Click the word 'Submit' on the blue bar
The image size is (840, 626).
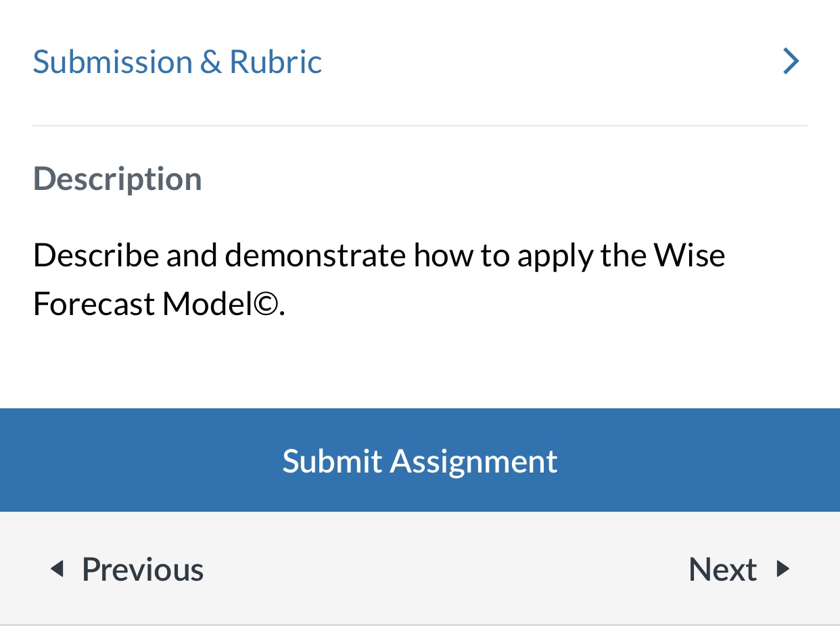331,461
